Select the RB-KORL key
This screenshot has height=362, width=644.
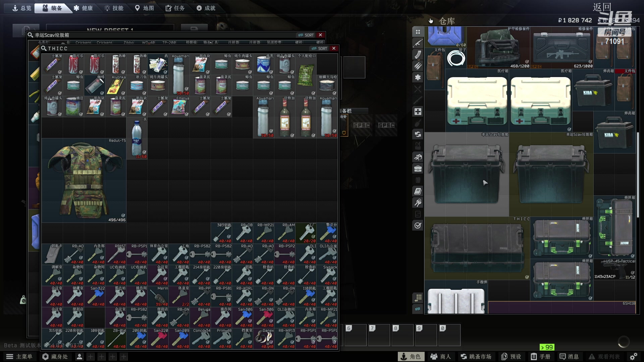point(243,297)
